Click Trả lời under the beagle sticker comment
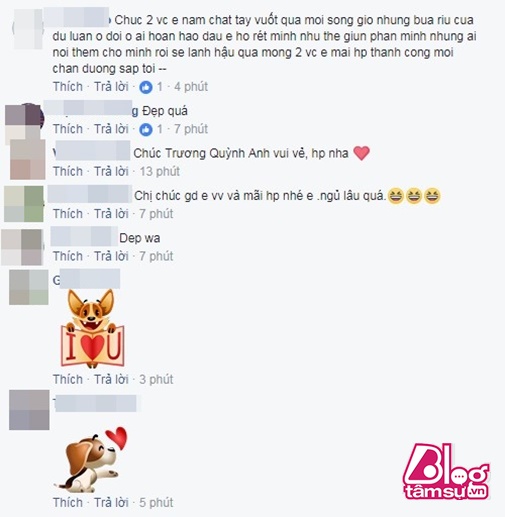The image size is (505, 517). point(111,503)
